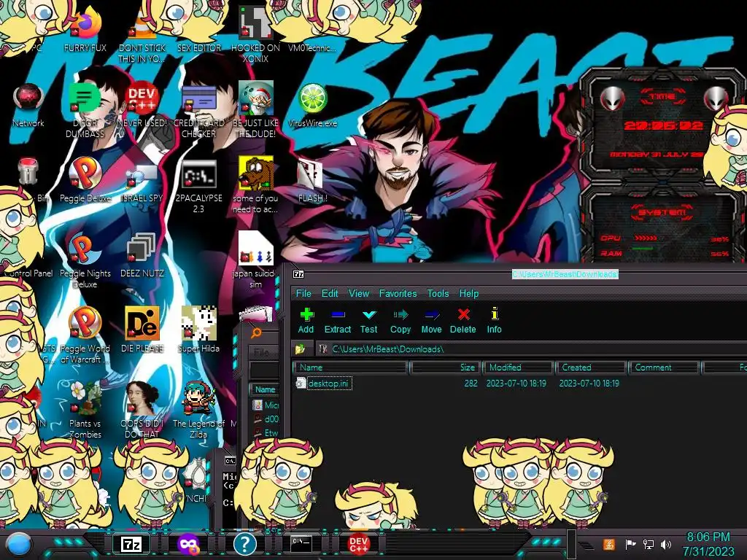Click the BE JUST LIKE THE DUDE icon
This screenshot has width=747, height=560.
point(255,111)
